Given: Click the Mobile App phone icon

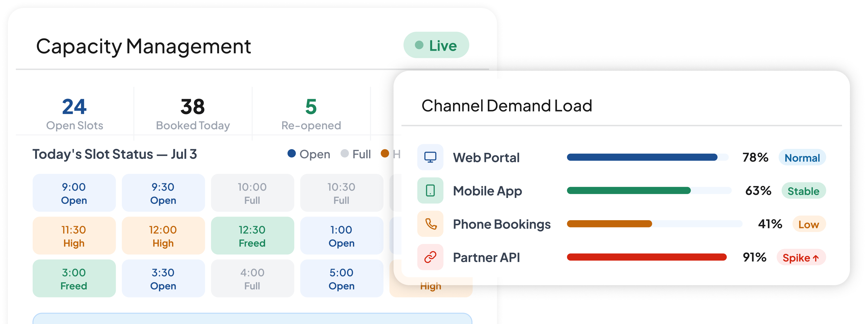Looking at the screenshot, I should pos(430,190).
